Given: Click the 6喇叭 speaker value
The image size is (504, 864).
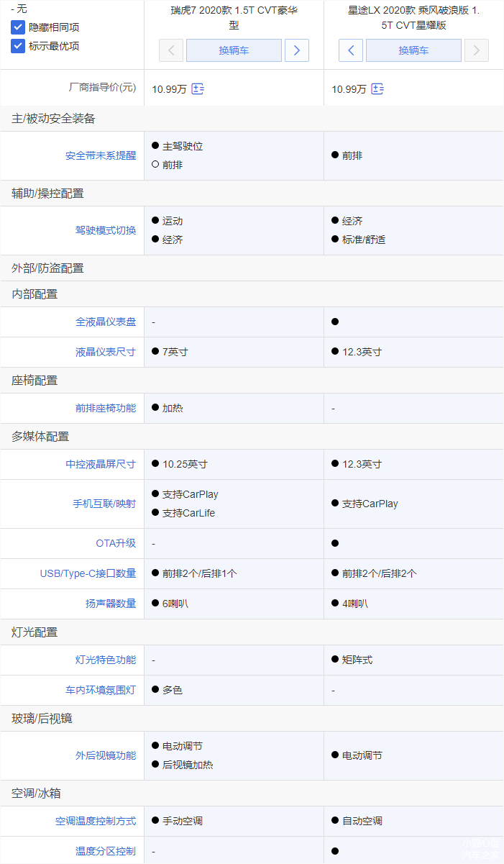Looking at the screenshot, I should tap(175, 604).
